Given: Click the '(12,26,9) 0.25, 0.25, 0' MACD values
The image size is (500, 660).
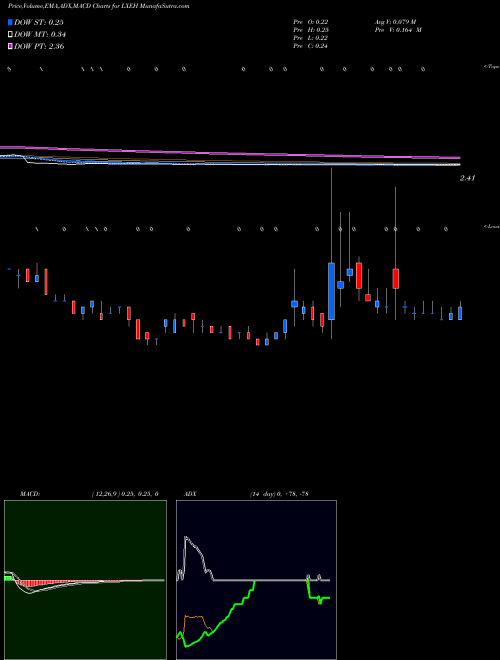Looking at the screenshot, I should 125,494.
